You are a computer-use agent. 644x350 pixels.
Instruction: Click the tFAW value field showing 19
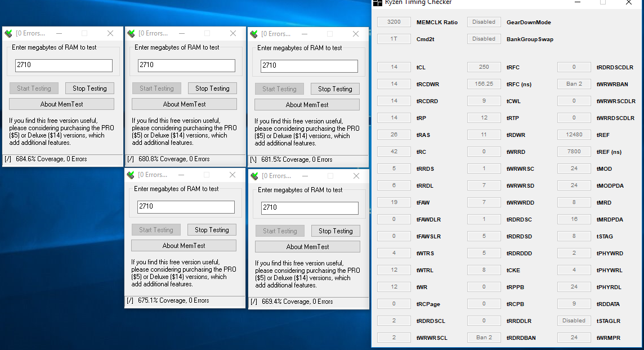click(x=394, y=202)
